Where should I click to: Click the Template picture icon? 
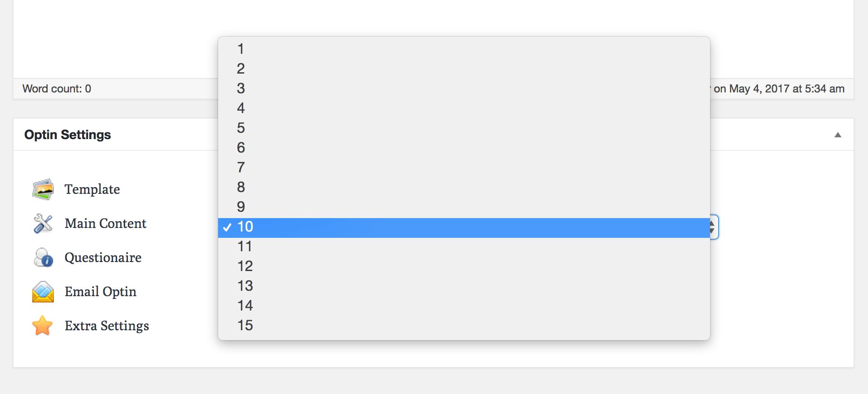click(x=43, y=189)
